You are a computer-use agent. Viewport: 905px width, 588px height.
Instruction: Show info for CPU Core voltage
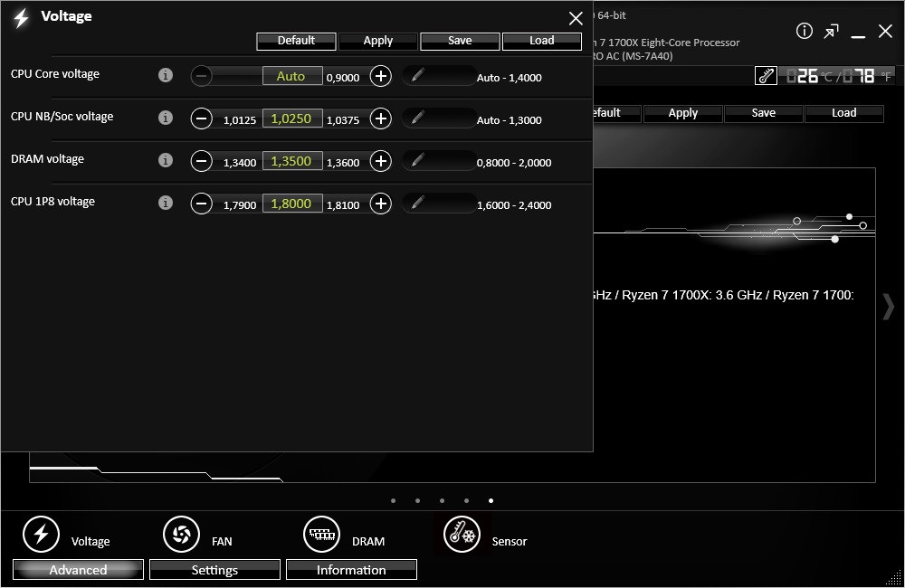coord(165,76)
